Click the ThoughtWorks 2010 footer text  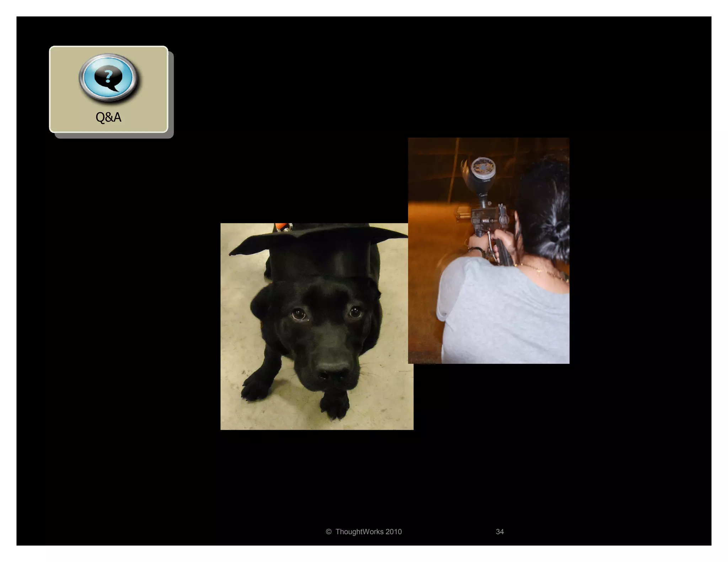368,532
